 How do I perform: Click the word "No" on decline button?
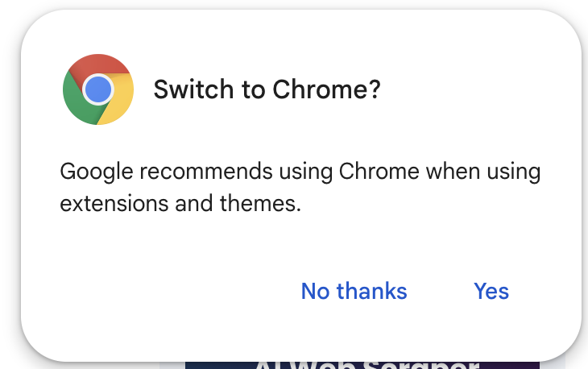pyautogui.click(x=315, y=291)
